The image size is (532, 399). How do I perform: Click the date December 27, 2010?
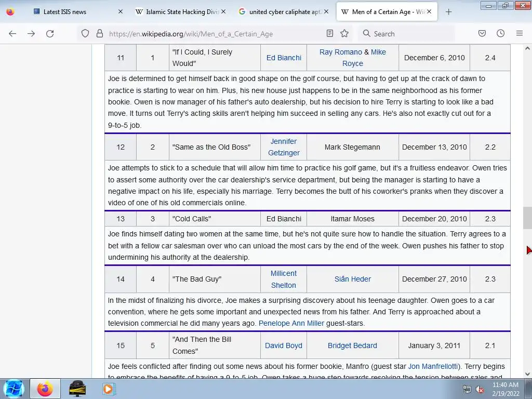[x=434, y=279]
